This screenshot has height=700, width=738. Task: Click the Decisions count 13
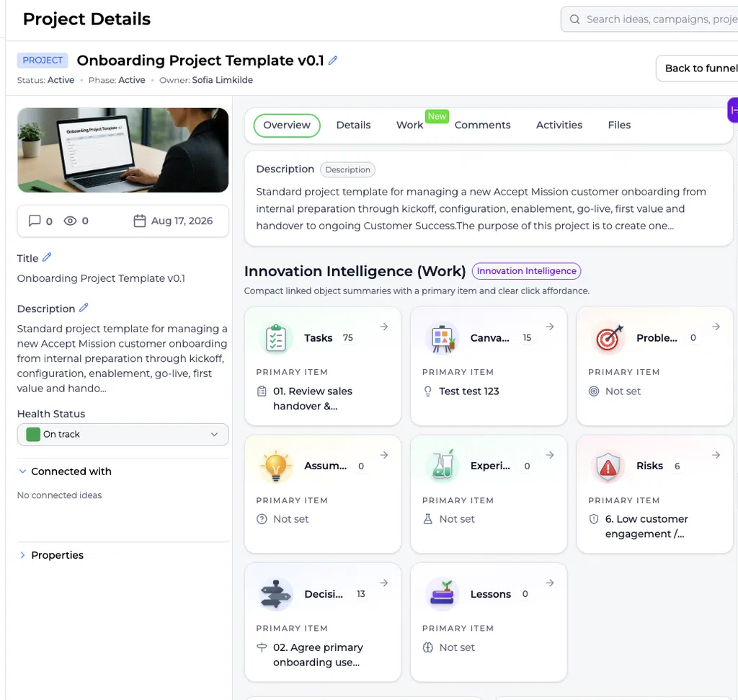(x=360, y=594)
